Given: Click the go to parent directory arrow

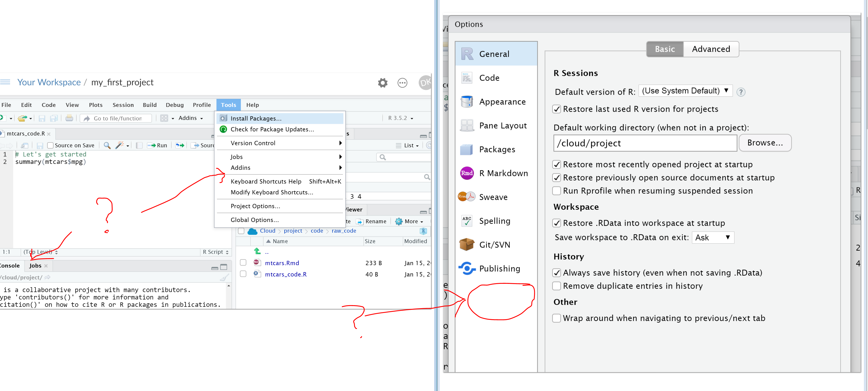Looking at the screenshot, I should (x=257, y=251).
